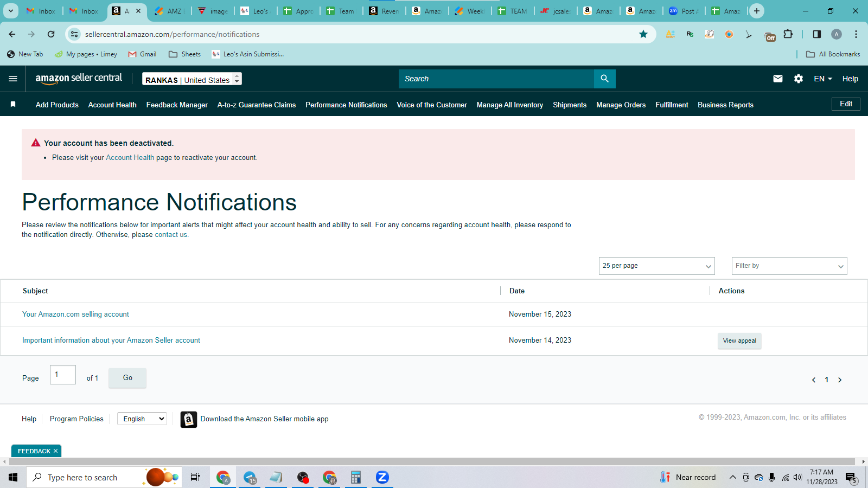The width and height of the screenshot is (868, 488).
Task: Open 'Important information about your Amazon Seller account'
Action: click(111, 341)
